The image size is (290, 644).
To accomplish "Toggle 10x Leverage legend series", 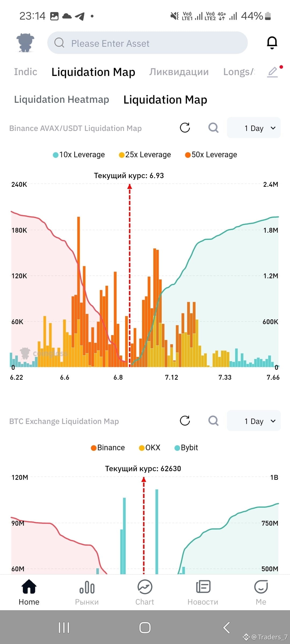I will tap(79, 155).
